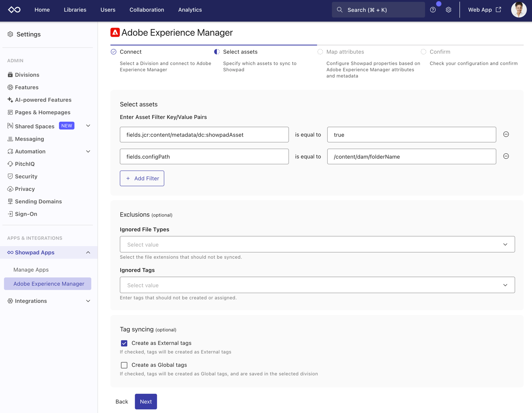Open the Ignored Tags dropdown
The width and height of the screenshot is (532, 413).
point(317,285)
